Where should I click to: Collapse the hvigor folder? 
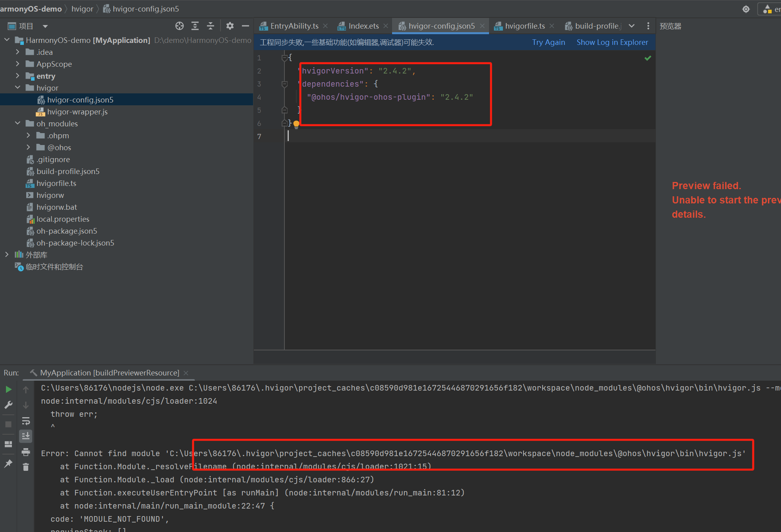[17, 87]
